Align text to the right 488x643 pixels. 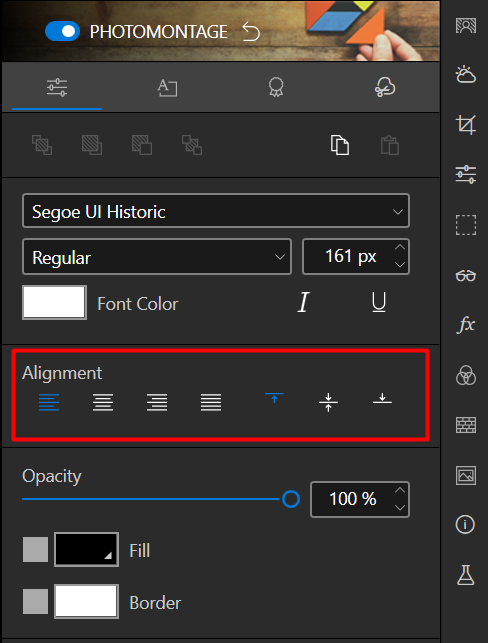click(x=157, y=402)
